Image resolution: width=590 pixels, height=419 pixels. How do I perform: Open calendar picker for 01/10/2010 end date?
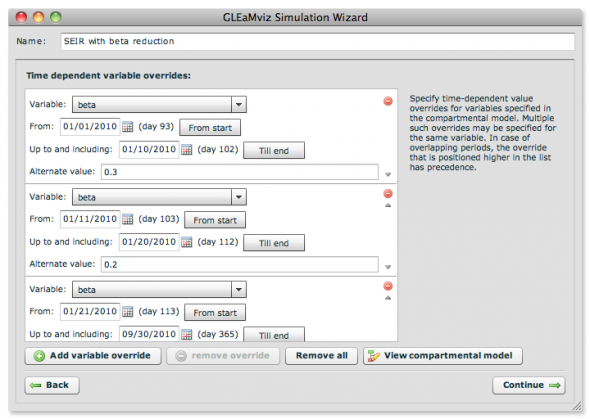coord(187,150)
